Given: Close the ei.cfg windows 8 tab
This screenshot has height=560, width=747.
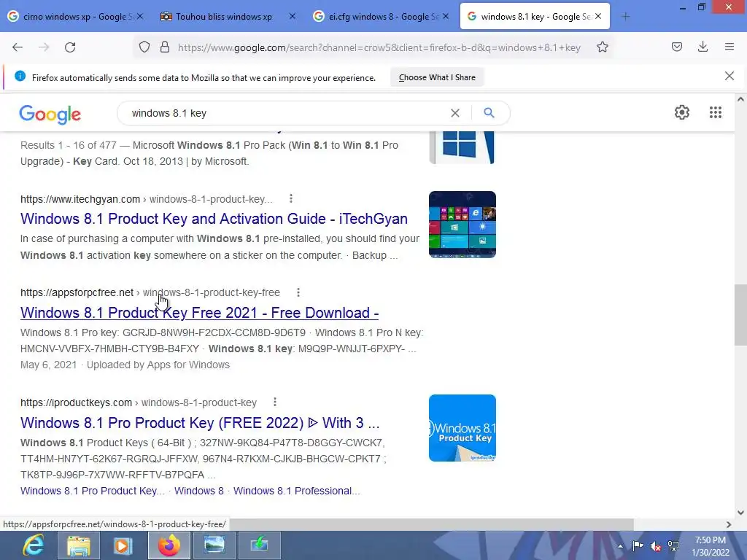Looking at the screenshot, I should point(446,16).
